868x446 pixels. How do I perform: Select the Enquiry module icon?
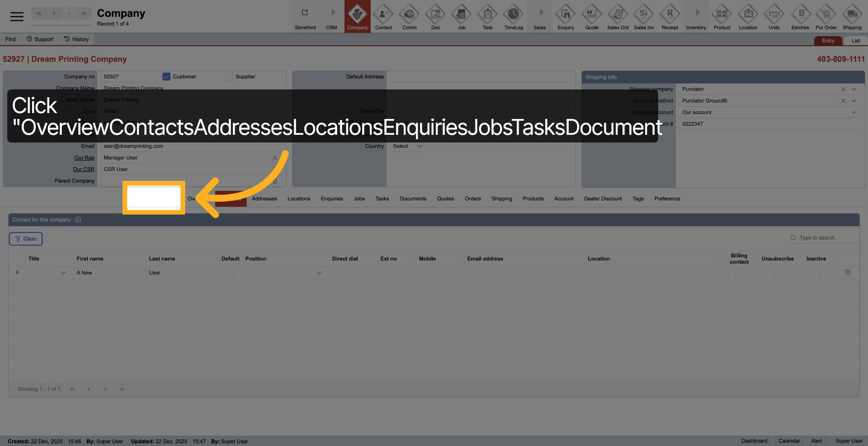coord(566,16)
